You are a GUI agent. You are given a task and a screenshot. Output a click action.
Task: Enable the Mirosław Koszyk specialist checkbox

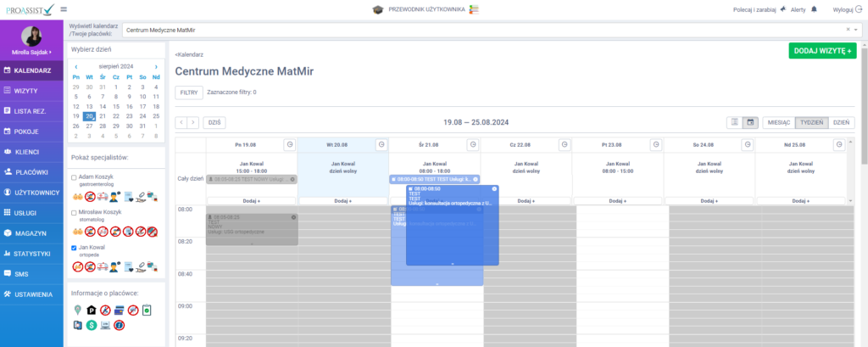(x=75, y=213)
